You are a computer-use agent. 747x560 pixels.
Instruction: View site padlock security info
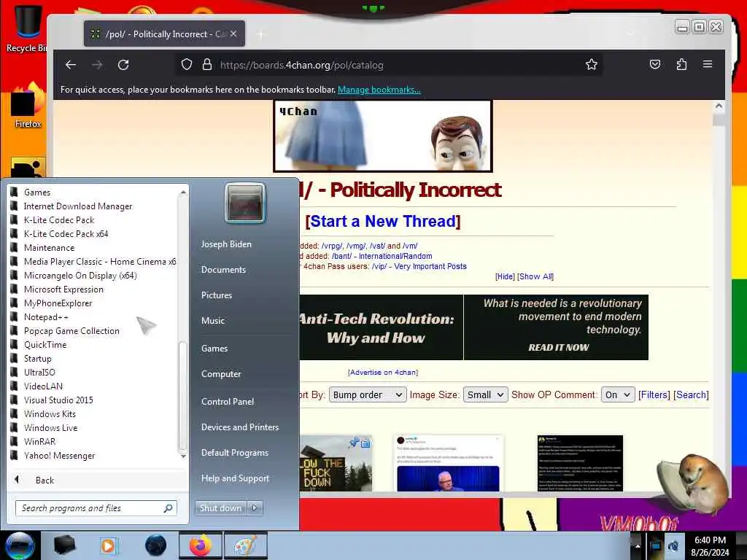(x=206, y=64)
